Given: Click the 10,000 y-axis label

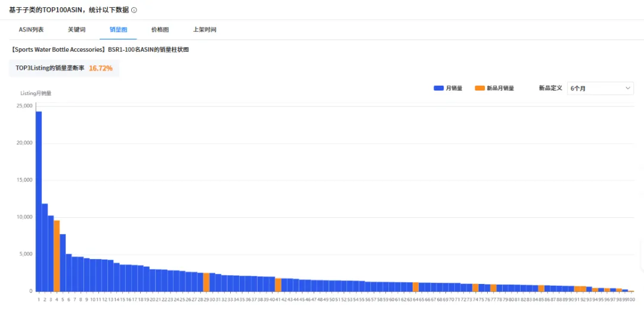Looking at the screenshot, I should 24,217.
